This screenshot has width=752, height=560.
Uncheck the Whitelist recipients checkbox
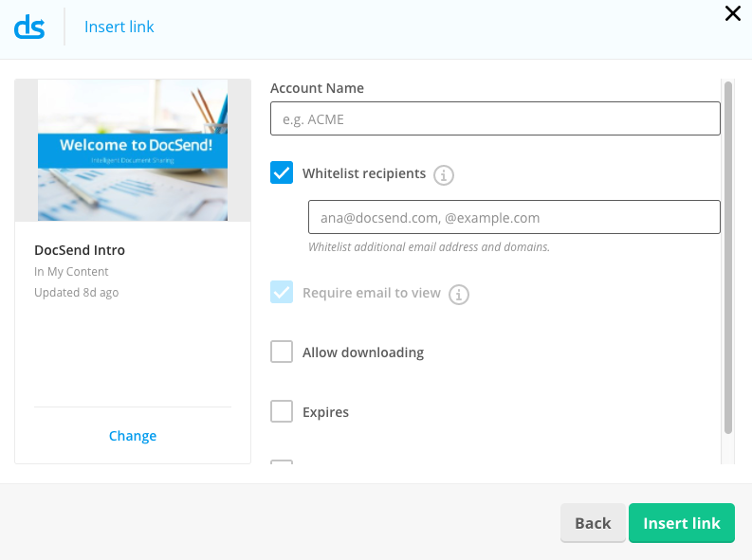pyautogui.click(x=282, y=172)
